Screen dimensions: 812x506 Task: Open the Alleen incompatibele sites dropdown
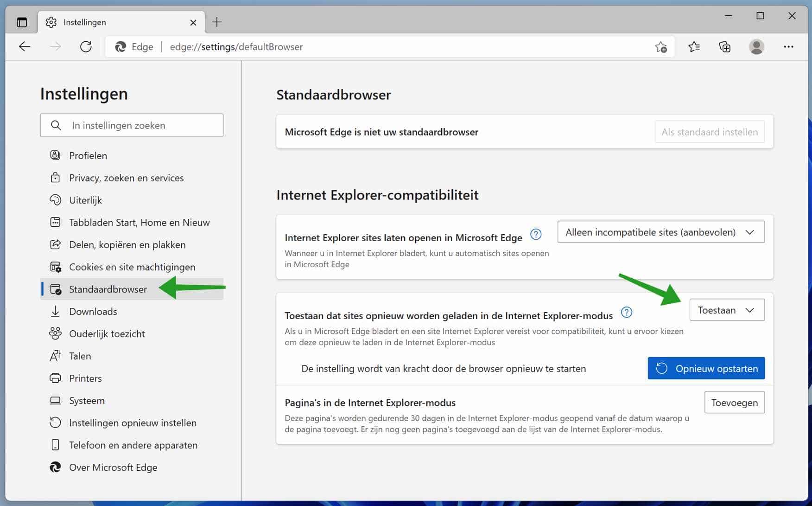point(660,232)
